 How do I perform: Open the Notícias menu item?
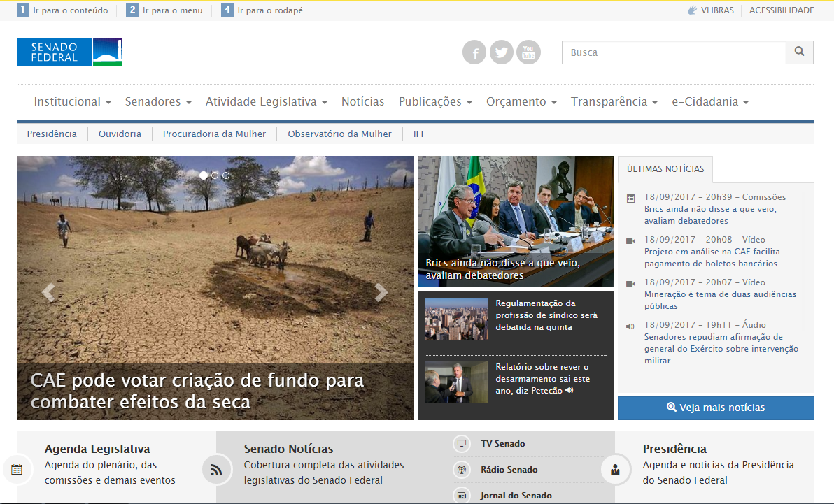pos(362,102)
